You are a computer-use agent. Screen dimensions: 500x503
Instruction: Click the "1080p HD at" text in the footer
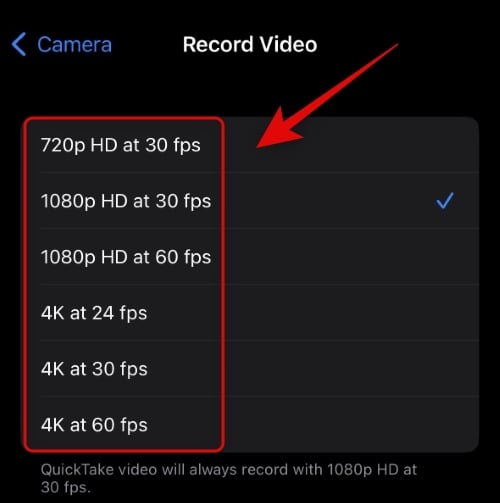click(372, 470)
